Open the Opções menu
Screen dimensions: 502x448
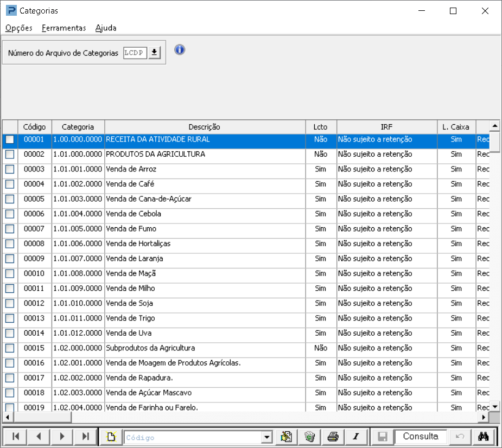19,28
